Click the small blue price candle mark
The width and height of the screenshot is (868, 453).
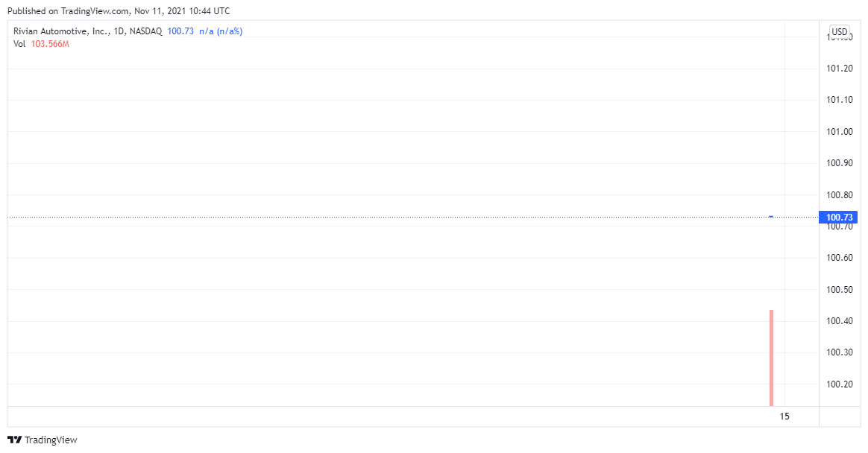tap(771, 217)
